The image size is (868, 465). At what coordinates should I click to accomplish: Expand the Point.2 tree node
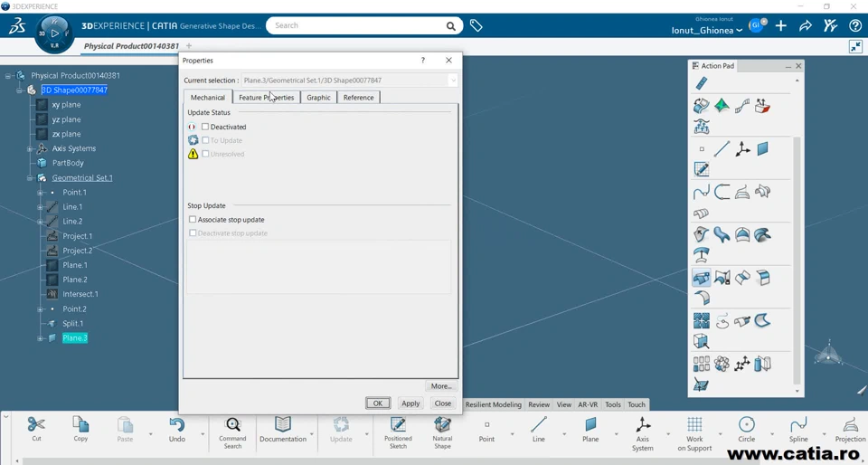(x=40, y=308)
